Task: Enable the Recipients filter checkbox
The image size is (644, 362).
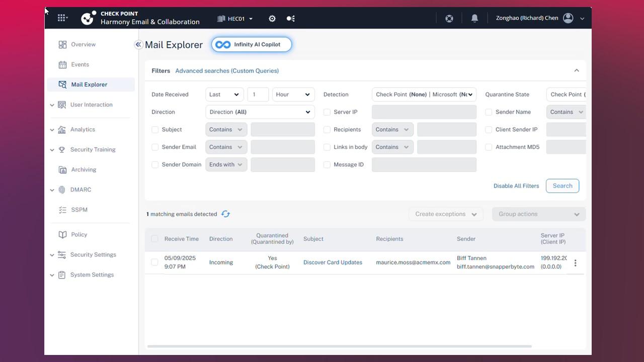Action: (327, 130)
